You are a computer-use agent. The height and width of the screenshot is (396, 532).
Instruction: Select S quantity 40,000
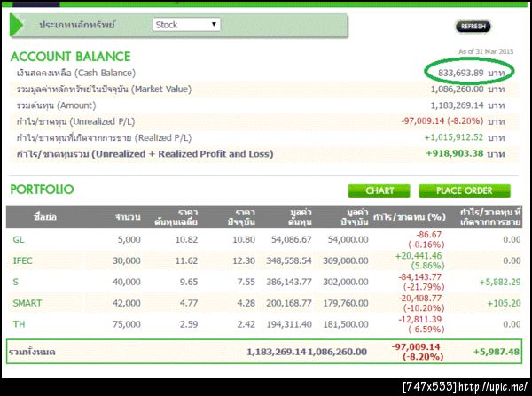[127, 282]
